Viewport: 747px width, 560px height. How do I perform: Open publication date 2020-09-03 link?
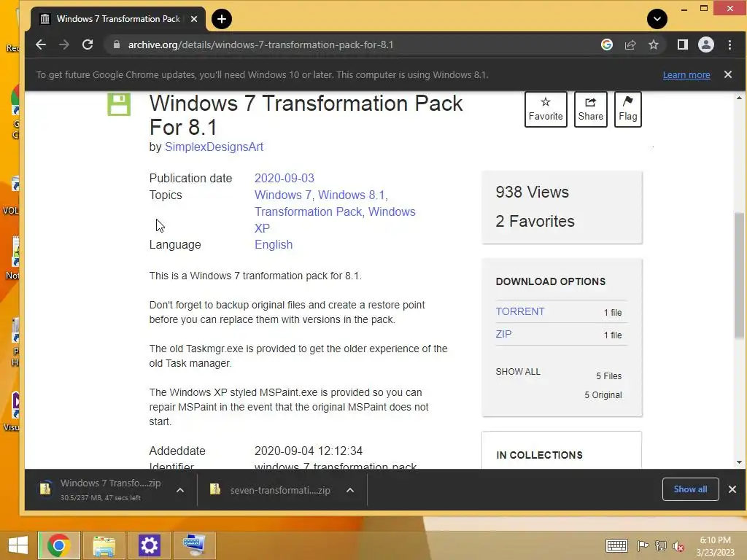(284, 178)
